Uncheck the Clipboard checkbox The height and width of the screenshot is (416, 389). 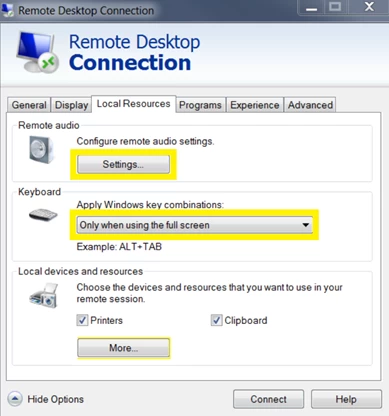[216, 320]
